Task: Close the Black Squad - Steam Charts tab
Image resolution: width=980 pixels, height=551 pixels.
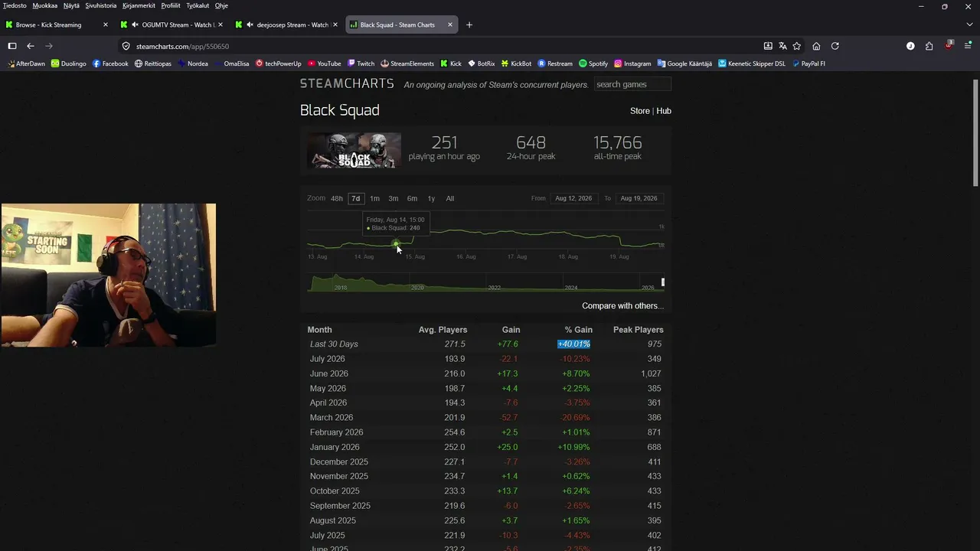Action: 450,24
